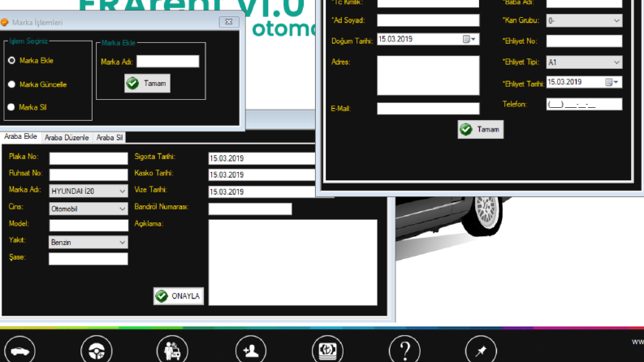Open the person-with-car rental icon

[x=172, y=350]
